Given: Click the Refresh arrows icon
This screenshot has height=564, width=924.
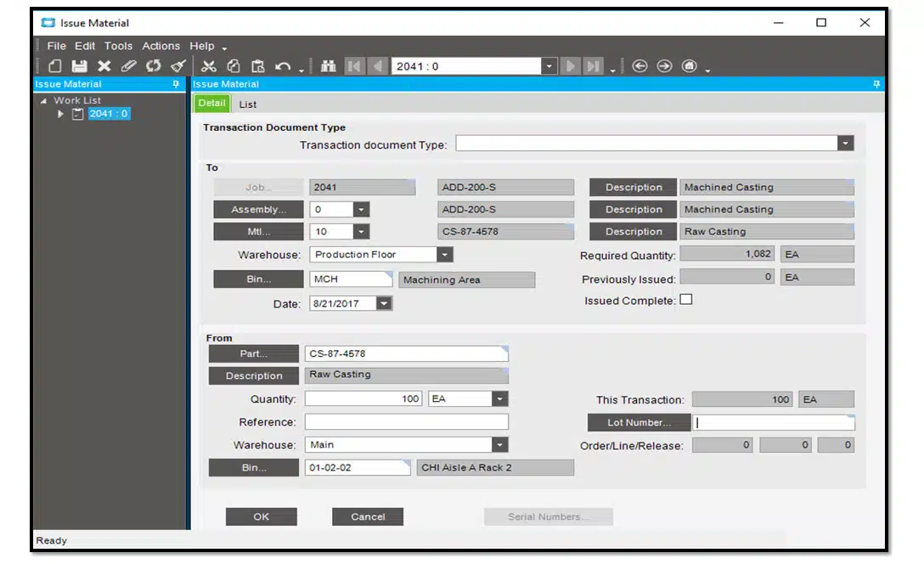Looking at the screenshot, I should click(153, 66).
